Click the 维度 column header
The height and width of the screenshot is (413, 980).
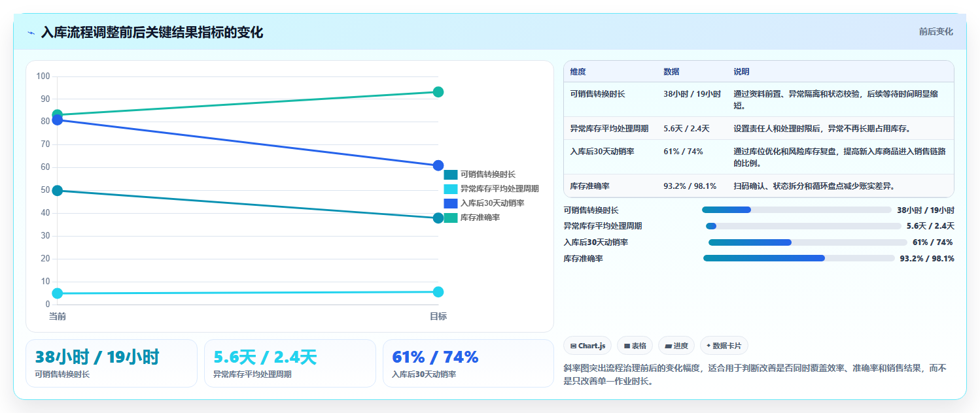pos(578,72)
